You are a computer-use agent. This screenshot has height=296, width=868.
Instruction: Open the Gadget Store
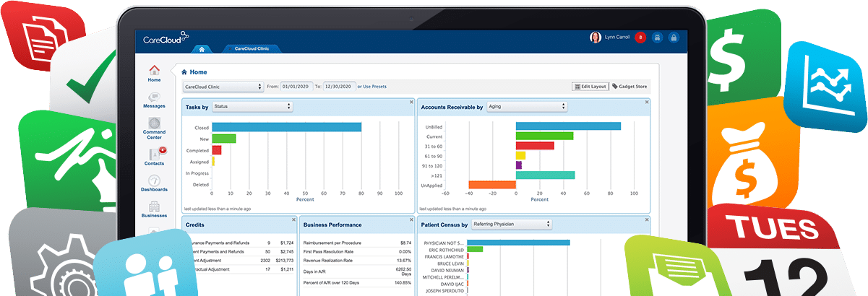pyautogui.click(x=629, y=87)
